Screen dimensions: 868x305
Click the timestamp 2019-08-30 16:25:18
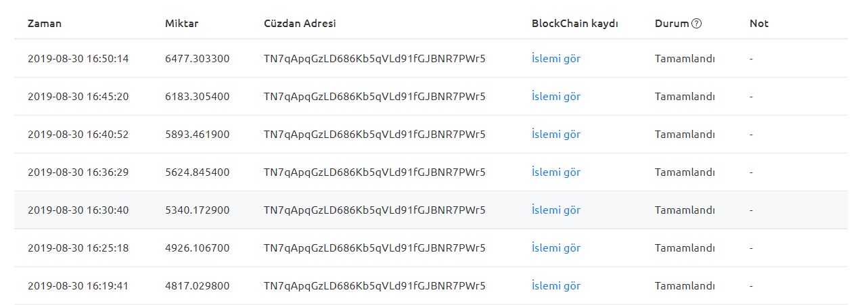78,248
